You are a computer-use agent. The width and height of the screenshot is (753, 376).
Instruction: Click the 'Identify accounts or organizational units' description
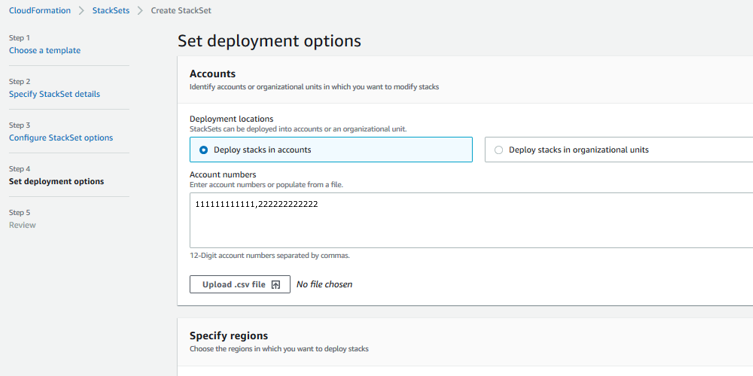pos(314,87)
